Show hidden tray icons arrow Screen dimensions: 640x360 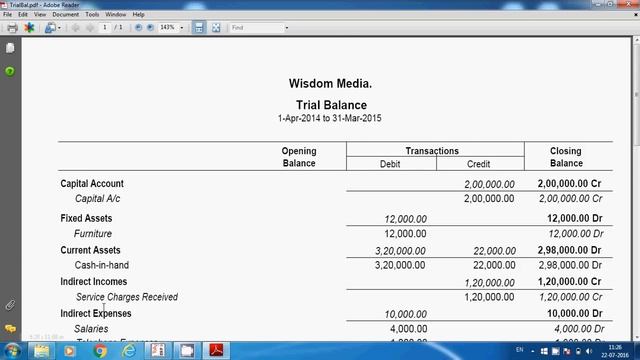(x=533, y=351)
